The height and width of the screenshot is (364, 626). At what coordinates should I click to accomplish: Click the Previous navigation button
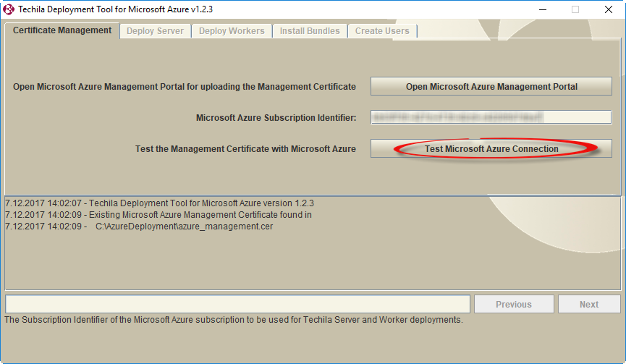(x=514, y=305)
